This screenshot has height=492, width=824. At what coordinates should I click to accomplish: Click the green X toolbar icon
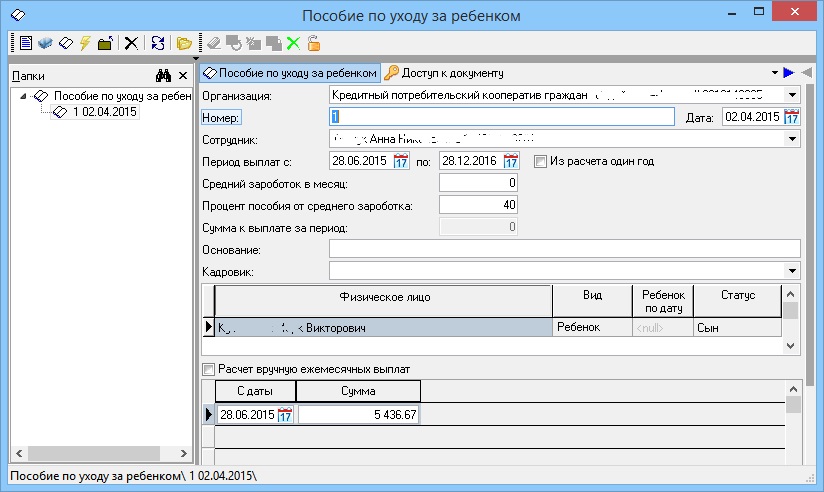pos(293,43)
